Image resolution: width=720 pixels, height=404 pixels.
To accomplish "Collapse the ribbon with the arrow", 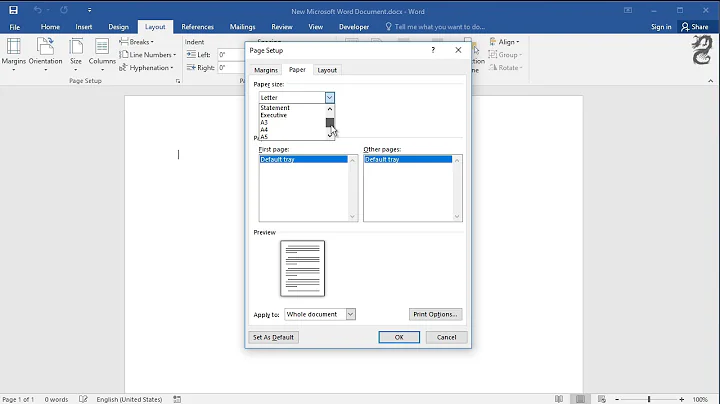I will [x=710, y=81].
